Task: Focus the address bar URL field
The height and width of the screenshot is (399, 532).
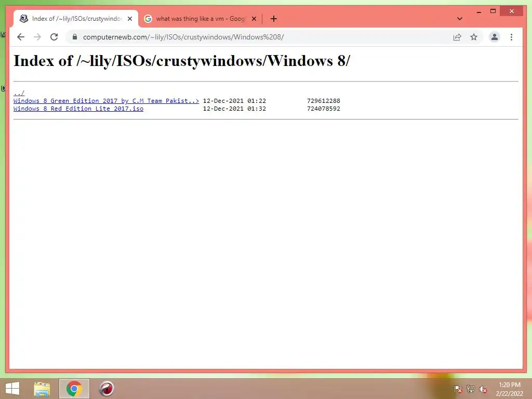Action: tap(264, 37)
